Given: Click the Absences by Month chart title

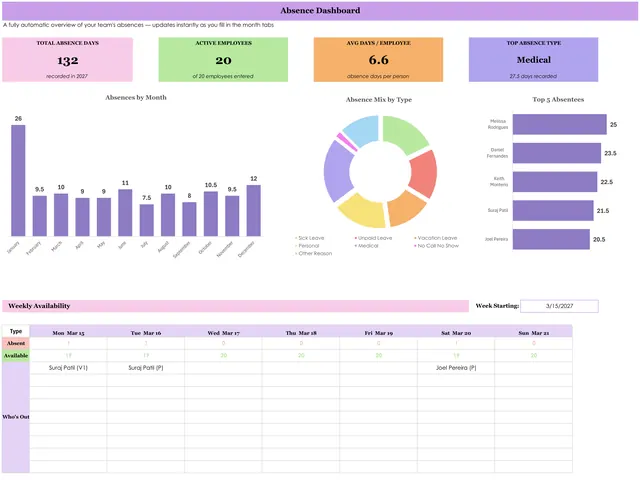Looking at the screenshot, I should [x=136, y=98].
